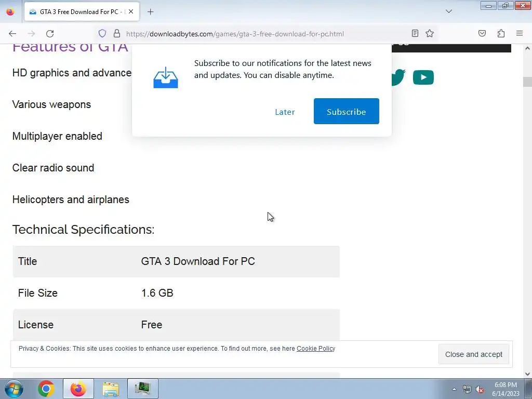The height and width of the screenshot is (399, 532).
Task: Click the 'Various weapons' feature text
Action: coord(51,104)
